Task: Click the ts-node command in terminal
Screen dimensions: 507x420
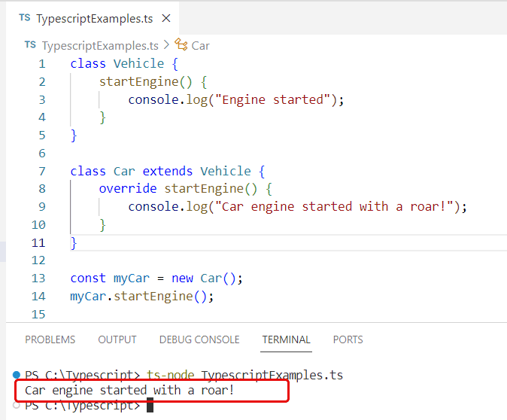Action: click(171, 375)
